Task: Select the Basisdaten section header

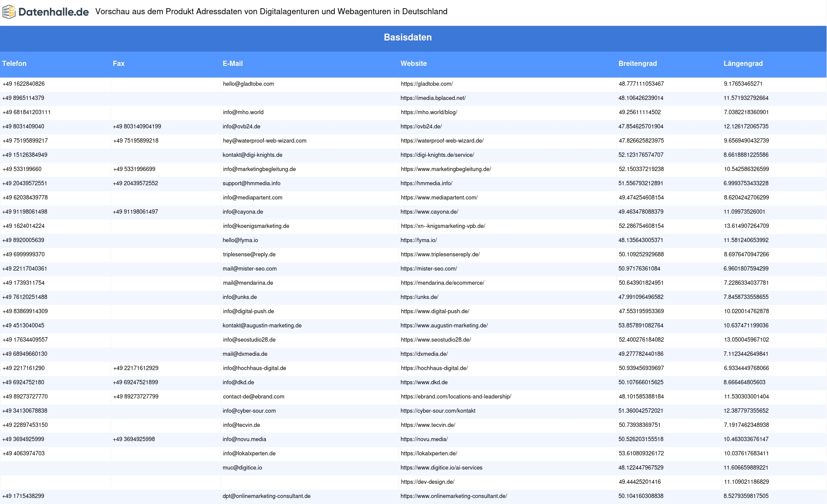Action: coord(408,37)
